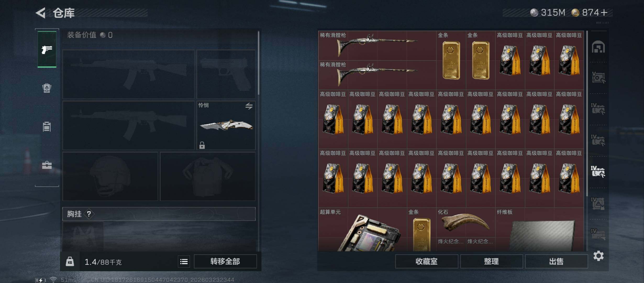Click the 整理 sort button
Screen dimensions: 644x283
click(491, 261)
